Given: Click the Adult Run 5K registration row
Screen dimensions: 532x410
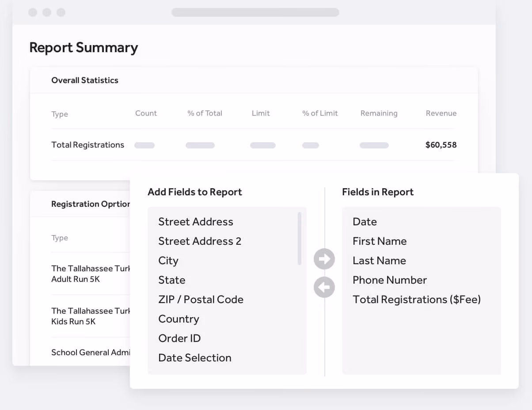Looking at the screenshot, I should [x=91, y=274].
